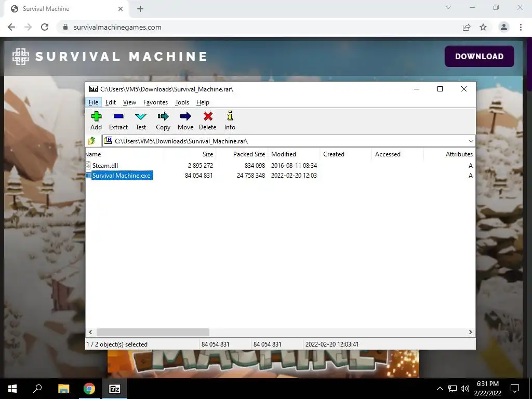
Task: Sort by Created column header
Action: point(345,154)
